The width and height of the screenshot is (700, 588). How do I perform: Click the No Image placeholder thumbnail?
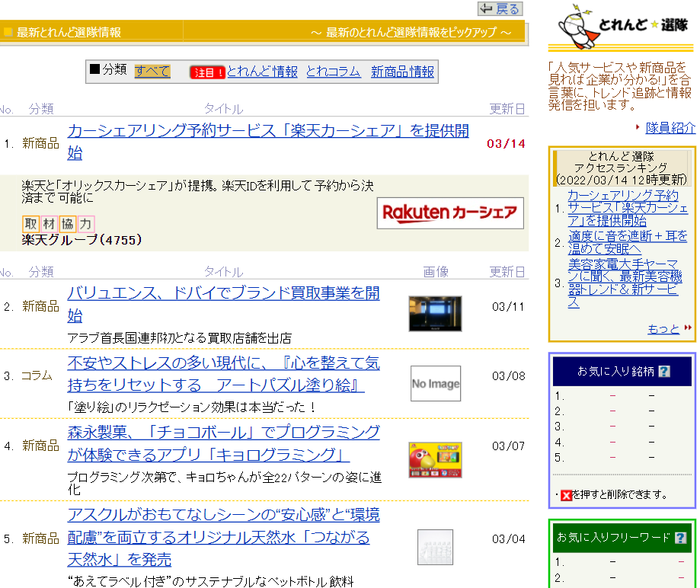coord(436,384)
